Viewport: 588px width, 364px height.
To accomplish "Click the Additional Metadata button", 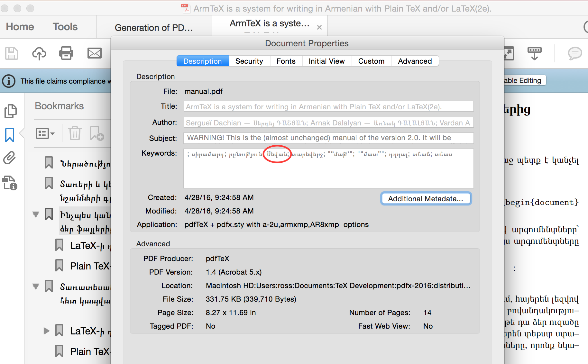I will (x=426, y=199).
